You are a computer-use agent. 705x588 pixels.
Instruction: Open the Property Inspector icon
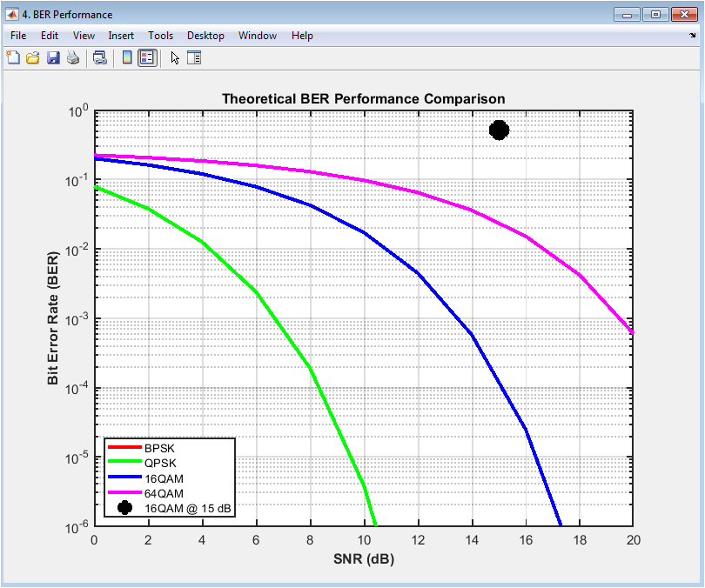[x=194, y=57]
